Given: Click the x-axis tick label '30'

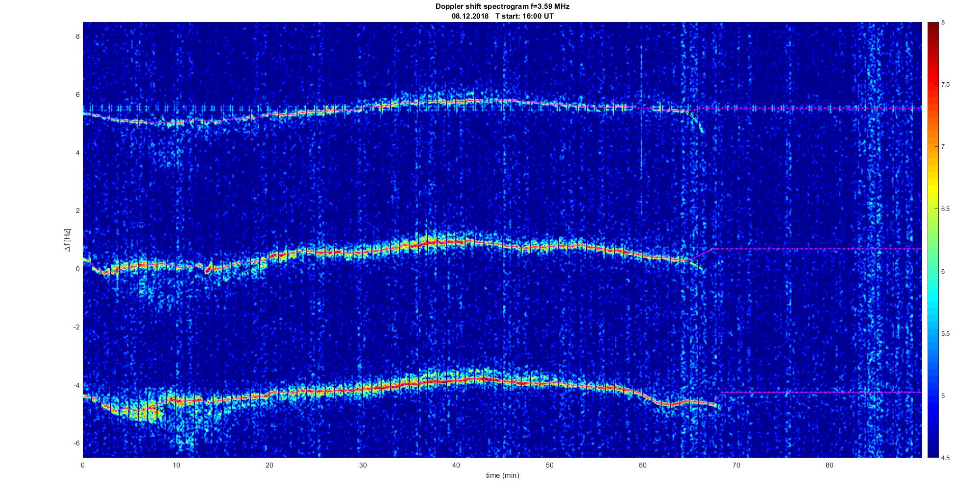Looking at the screenshot, I should tap(363, 465).
